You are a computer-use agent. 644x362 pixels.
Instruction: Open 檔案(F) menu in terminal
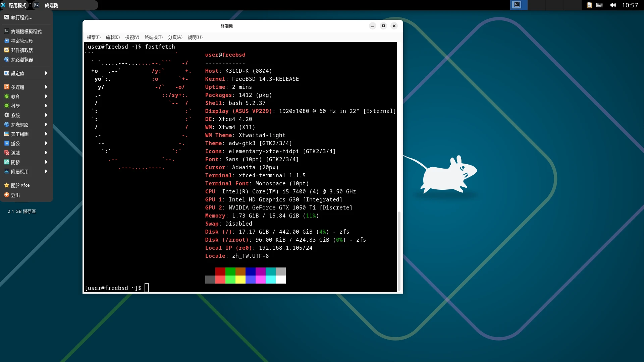94,37
